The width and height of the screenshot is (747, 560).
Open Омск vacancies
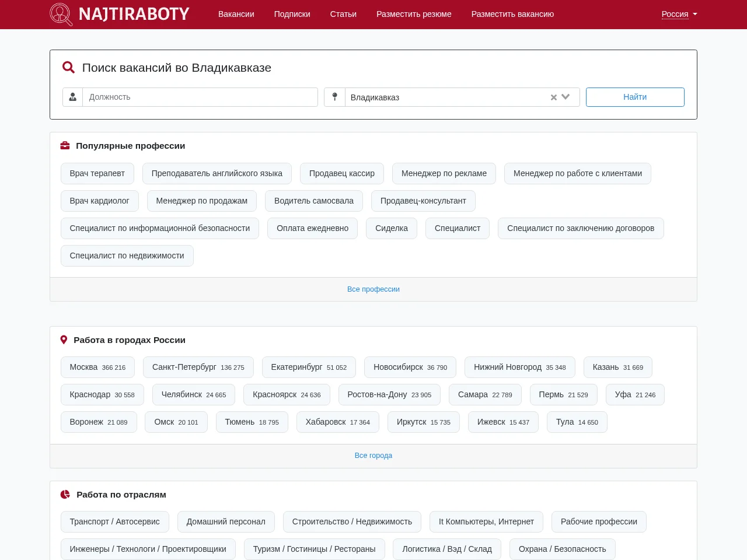[x=176, y=422]
